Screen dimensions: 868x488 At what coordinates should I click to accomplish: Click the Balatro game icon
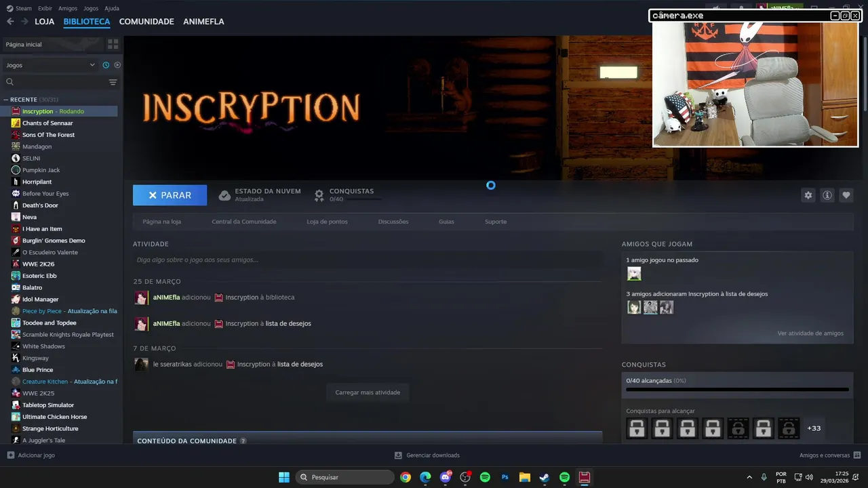[16, 287]
